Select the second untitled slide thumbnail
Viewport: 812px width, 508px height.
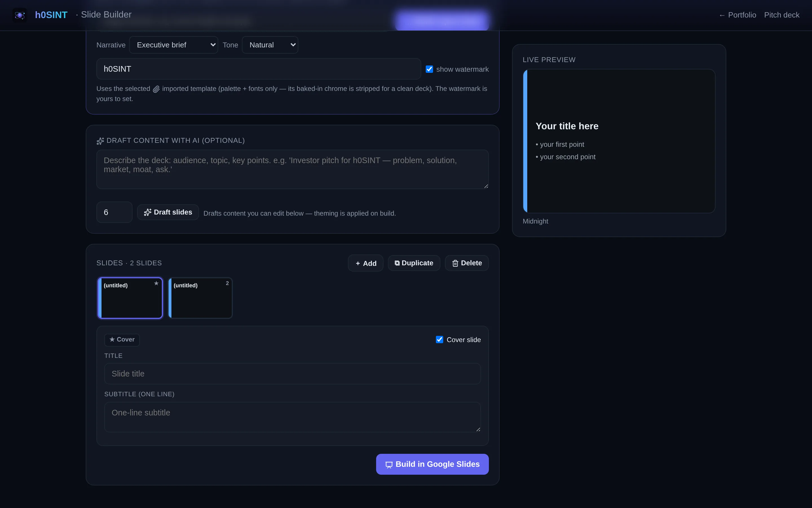tap(200, 298)
